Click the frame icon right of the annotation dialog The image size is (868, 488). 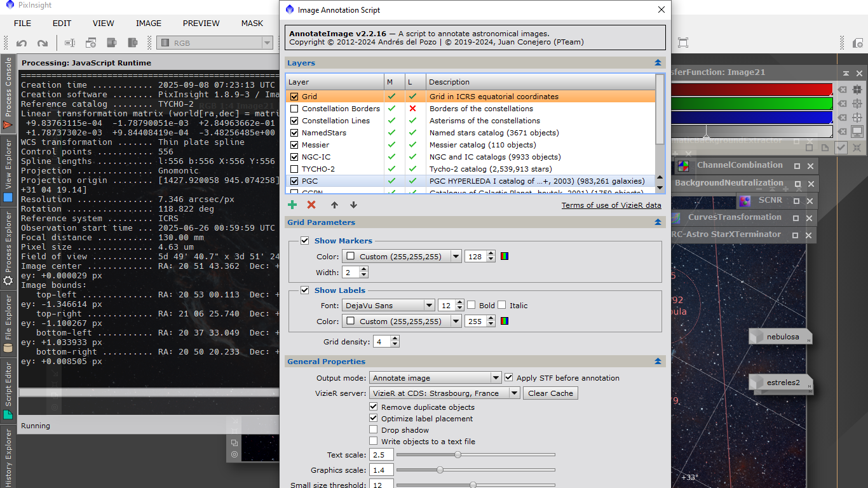(683, 43)
